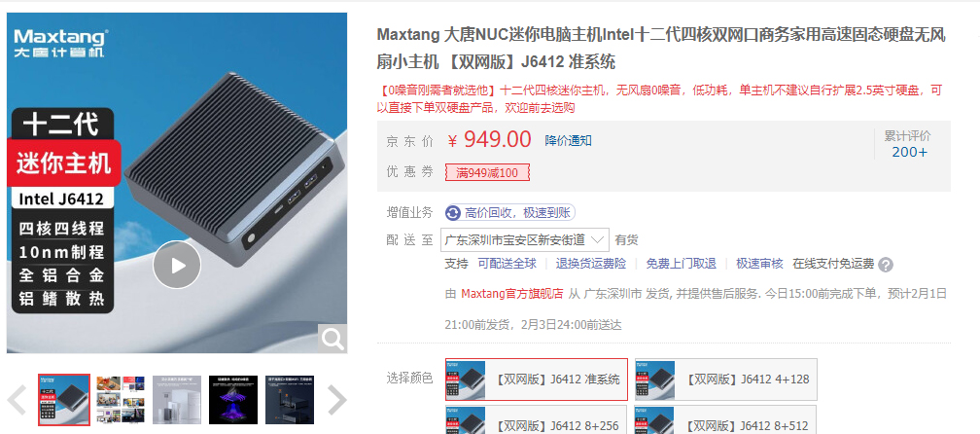The height and width of the screenshot is (434, 980).
Task: Pick the 【双网版】J6412 8+256 variant
Action: pos(537,419)
